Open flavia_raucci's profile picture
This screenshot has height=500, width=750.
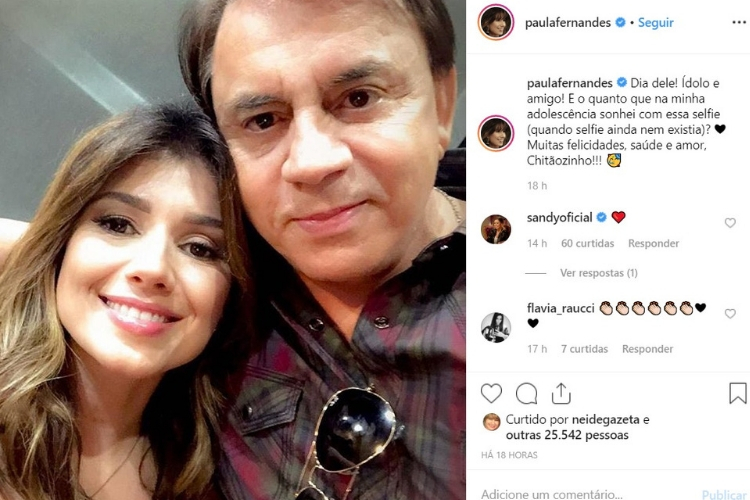496,326
